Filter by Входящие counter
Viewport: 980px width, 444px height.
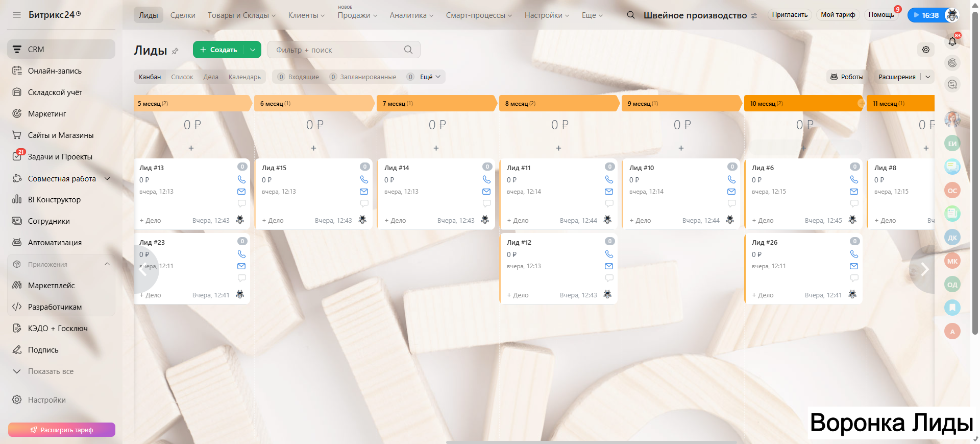coord(299,77)
